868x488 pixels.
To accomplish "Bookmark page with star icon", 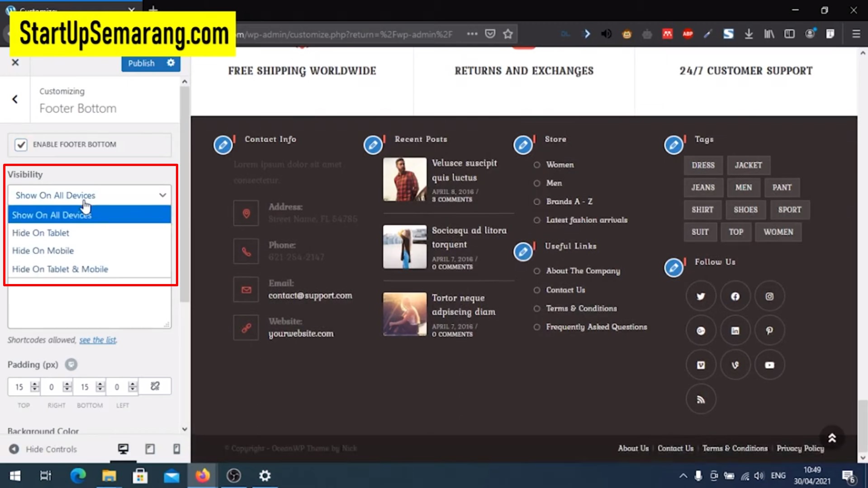I will 508,34.
